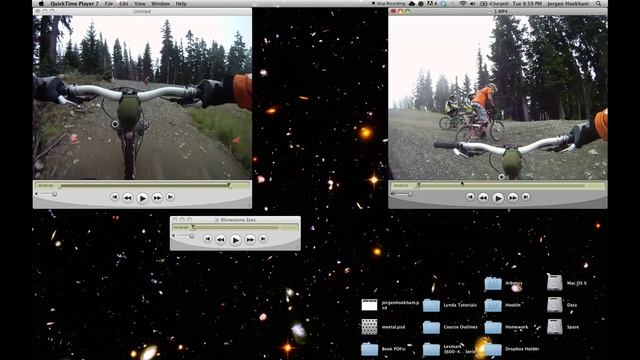Play the video in the Untitled window
This screenshot has height=360, width=640.
142,198
